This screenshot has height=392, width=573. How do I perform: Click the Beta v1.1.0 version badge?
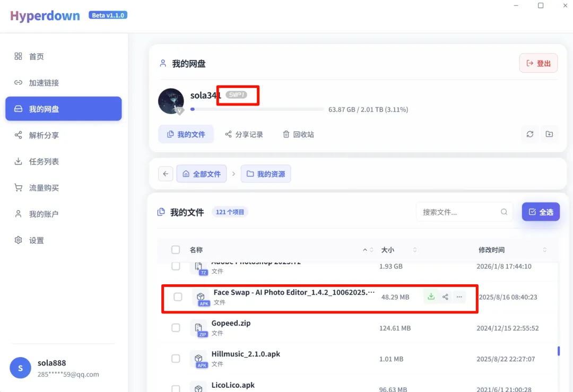[x=108, y=15]
